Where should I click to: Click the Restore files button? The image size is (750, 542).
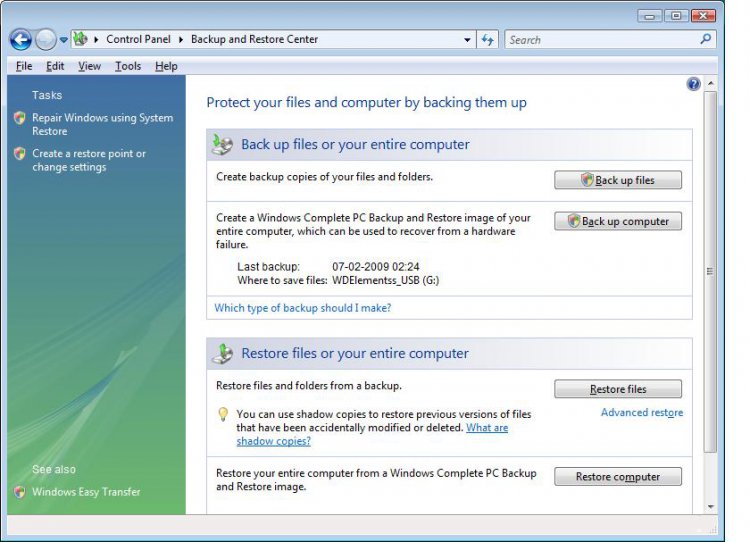point(618,389)
